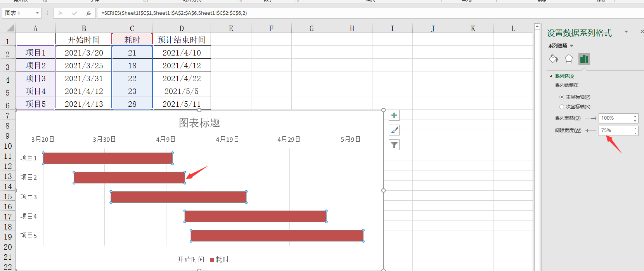Click cell with date 2021/4/22
The image size is (644, 271).
click(182, 78)
